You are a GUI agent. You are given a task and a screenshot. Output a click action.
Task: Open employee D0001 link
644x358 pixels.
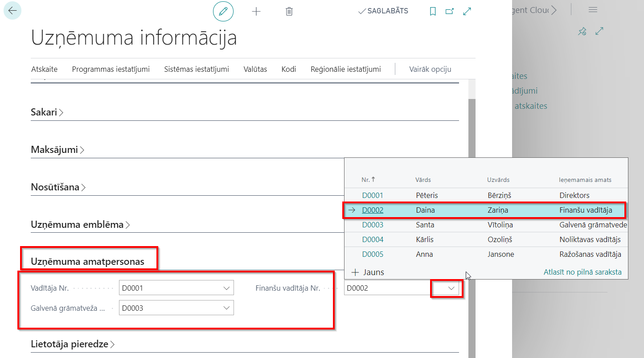373,195
